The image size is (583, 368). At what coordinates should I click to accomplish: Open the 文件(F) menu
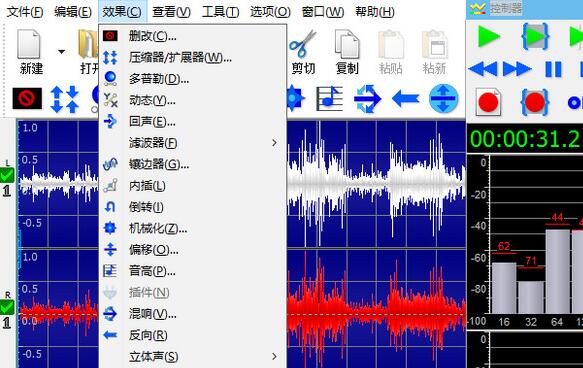tap(25, 12)
